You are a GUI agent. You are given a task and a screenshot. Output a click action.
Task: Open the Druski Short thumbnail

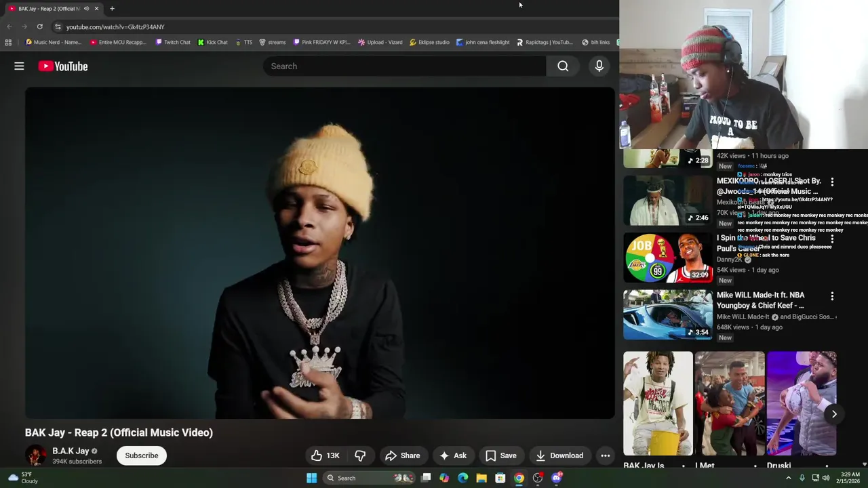tap(802, 403)
